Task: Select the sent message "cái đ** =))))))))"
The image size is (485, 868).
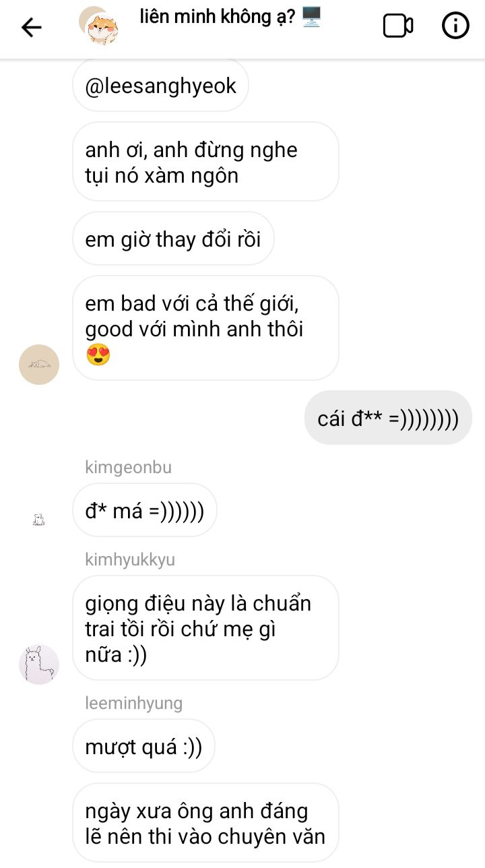Action: pyautogui.click(x=388, y=418)
